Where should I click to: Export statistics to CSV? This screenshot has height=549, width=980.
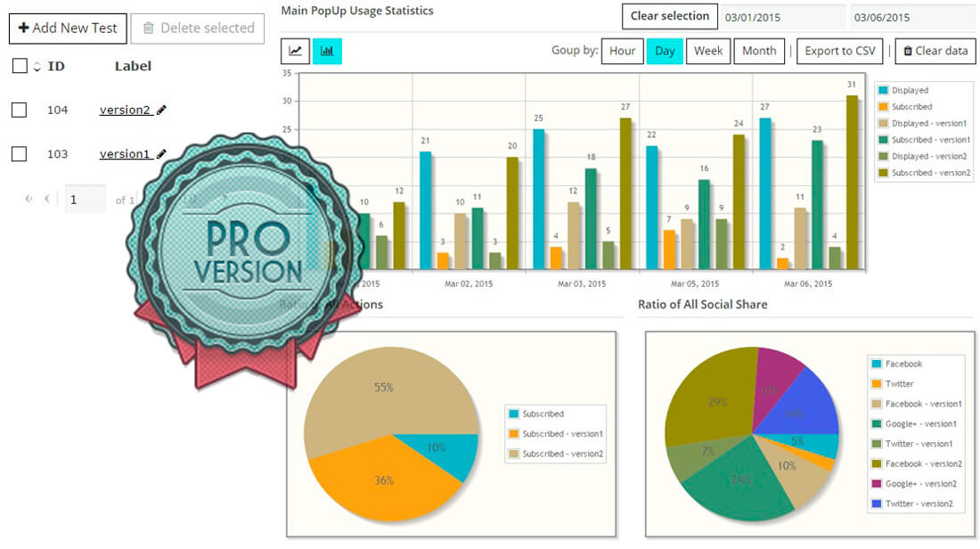(839, 51)
